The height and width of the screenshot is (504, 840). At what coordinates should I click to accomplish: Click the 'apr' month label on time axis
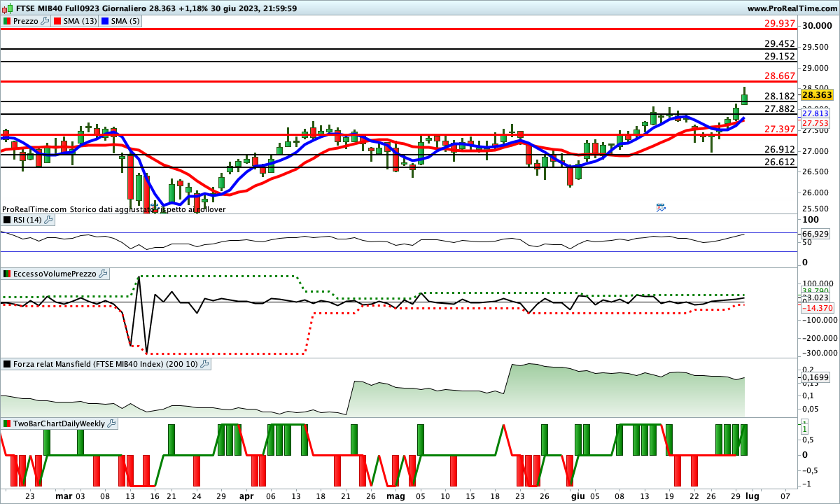click(246, 496)
